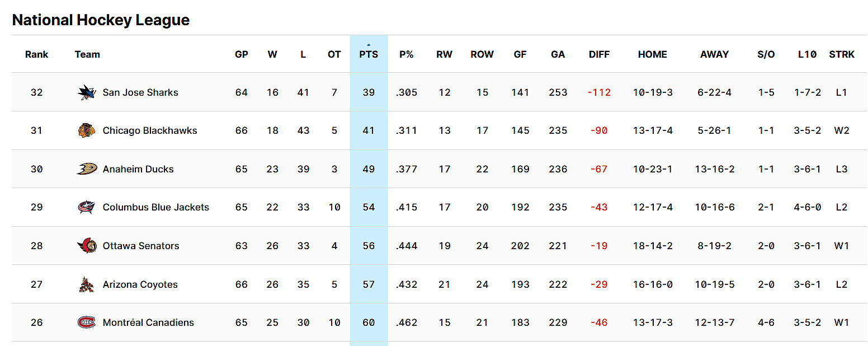Click the Montréal Canadiens logo
This screenshot has width=868, height=346.
(x=85, y=322)
